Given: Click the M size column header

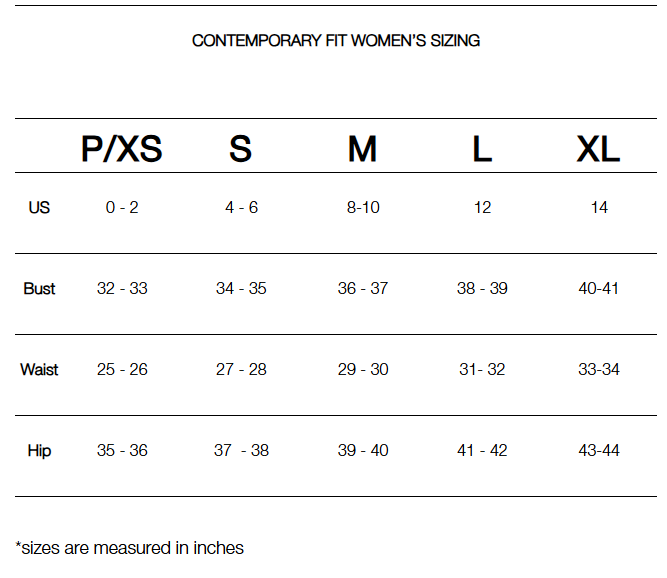Looking at the screenshot, I should (x=362, y=149).
